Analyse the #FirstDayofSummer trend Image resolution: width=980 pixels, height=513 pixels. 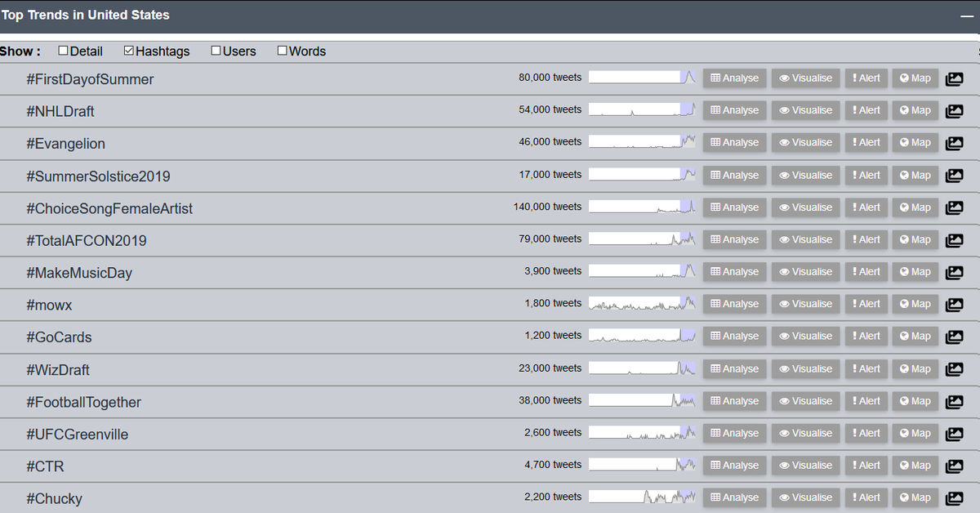[734, 78]
